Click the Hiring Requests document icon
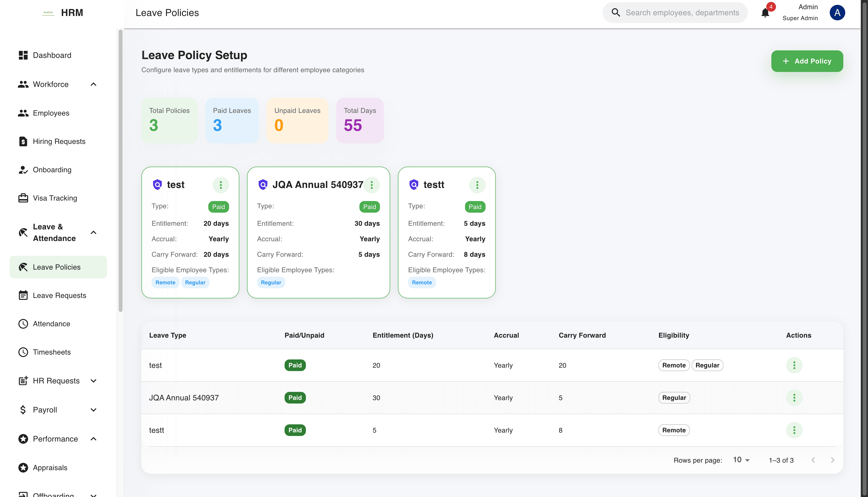Screen dimensions: 868x497 click(23, 141)
